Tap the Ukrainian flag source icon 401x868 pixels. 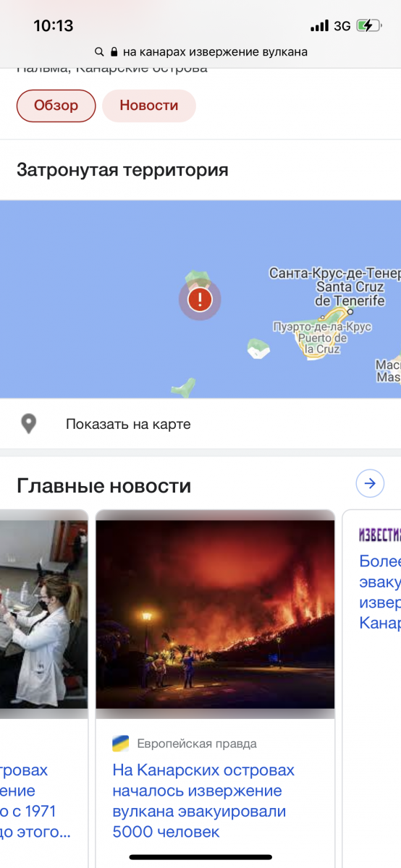pyautogui.click(x=120, y=743)
